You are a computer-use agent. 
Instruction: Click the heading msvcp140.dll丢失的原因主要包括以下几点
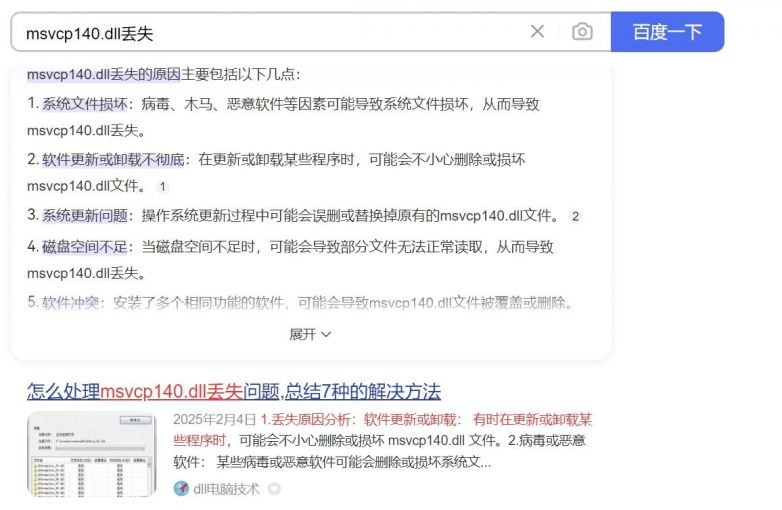pos(164,74)
